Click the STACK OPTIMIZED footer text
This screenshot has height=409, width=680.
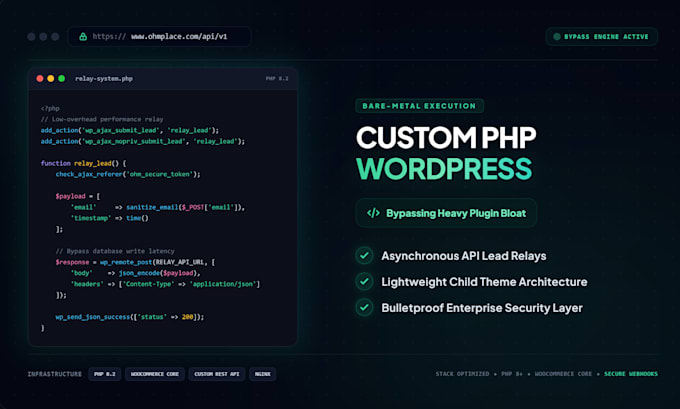(462, 374)
